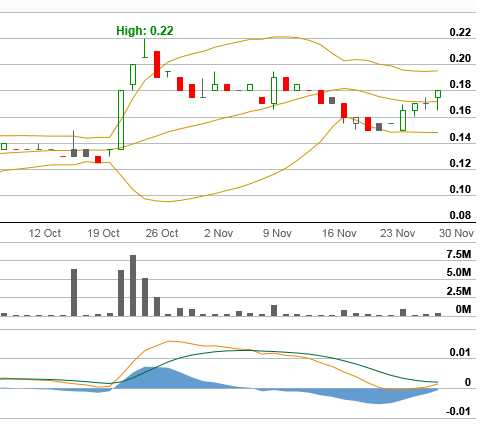
Task: Click the 5.0M volume axis label
Action: point(459,272)
